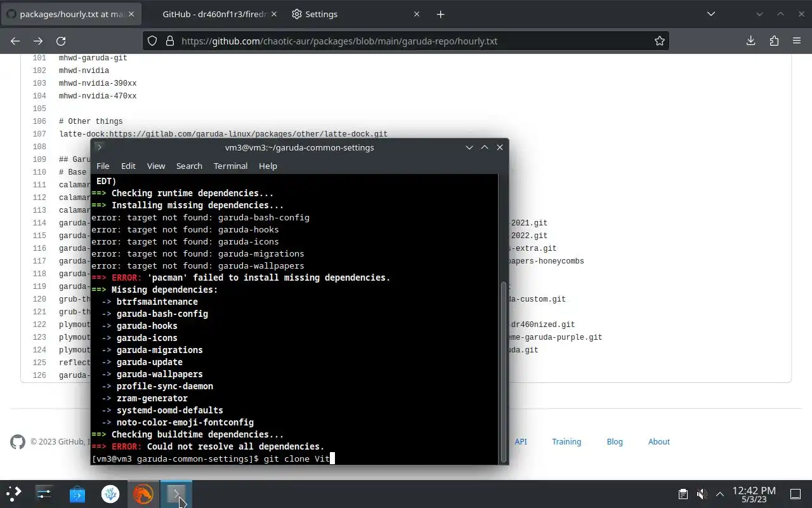
Task: Click 'garuda-bash-config' in missing dependencies list
Action: click(x=162, y=314)
